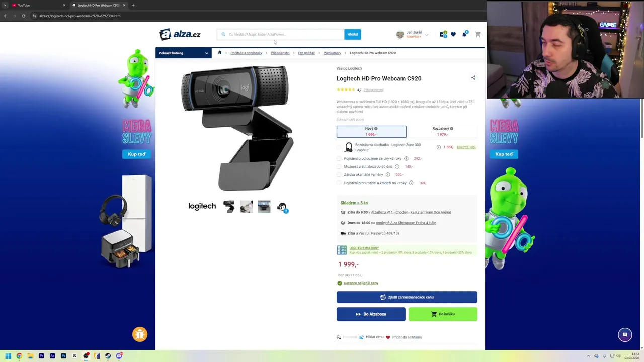Switch to Logitech HD Pro Webcam tab

(98, 5)
